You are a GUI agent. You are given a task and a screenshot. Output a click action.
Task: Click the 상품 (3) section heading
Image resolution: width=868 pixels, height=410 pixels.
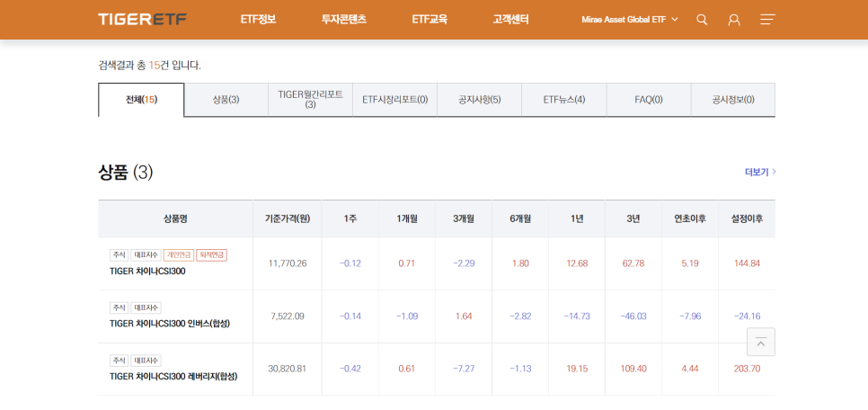(126, 173)
